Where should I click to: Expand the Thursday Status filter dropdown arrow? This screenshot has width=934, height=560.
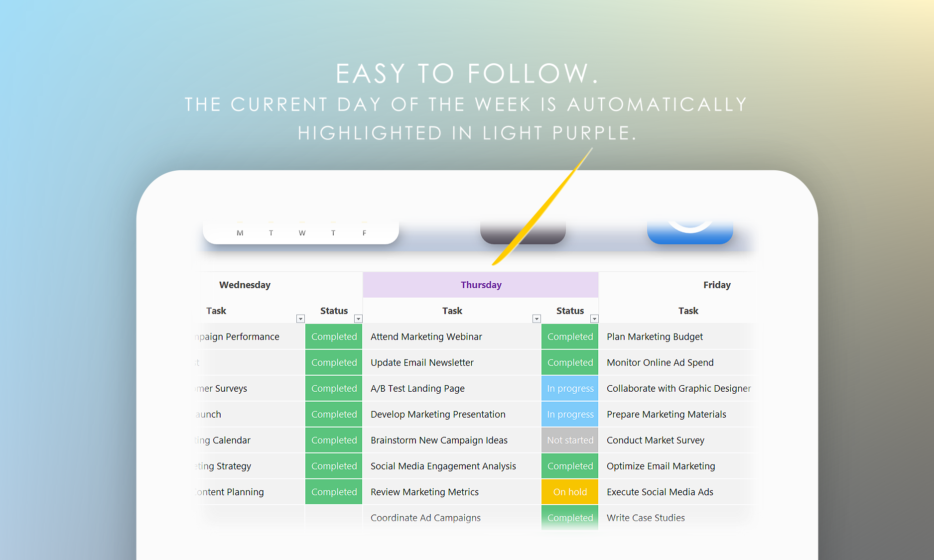click(x=594, y=319)
